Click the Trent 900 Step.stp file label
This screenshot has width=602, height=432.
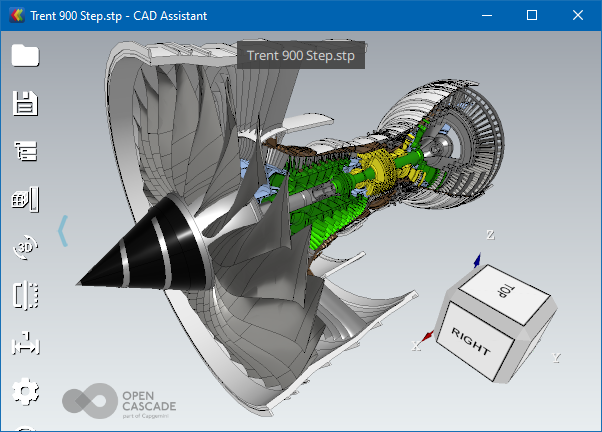pos(301,56)
